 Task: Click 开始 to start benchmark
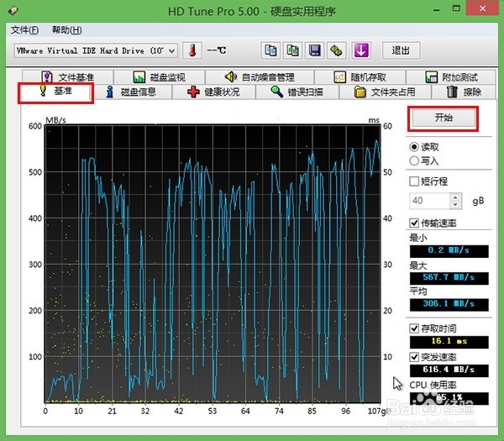click(444, 118)
